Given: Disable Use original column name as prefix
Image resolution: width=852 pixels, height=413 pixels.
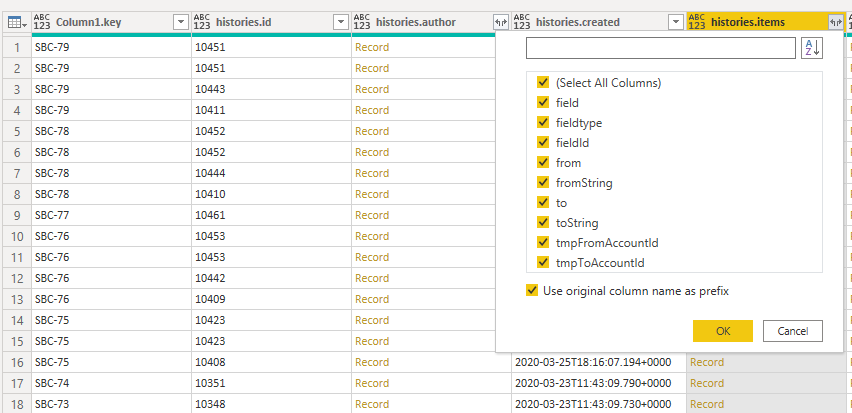Looking at the screenshot, I should [x=530, y=291].
